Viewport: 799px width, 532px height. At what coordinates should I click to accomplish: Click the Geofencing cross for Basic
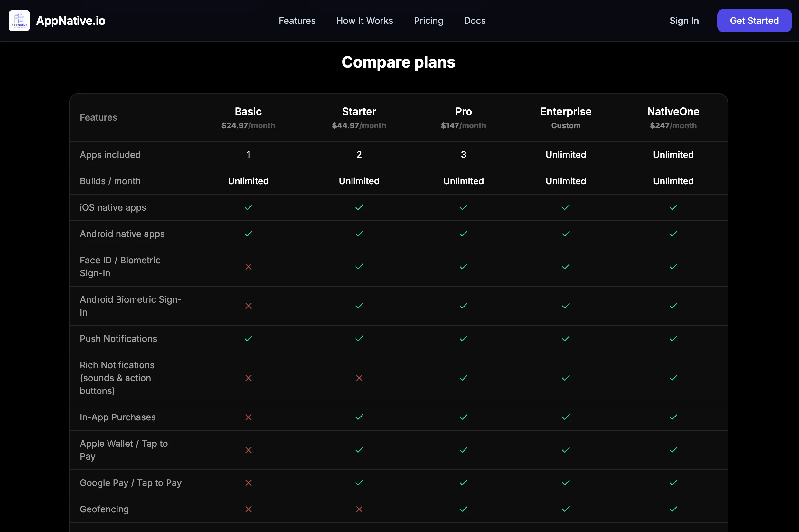pyautogui.click(x=248, y=509)
